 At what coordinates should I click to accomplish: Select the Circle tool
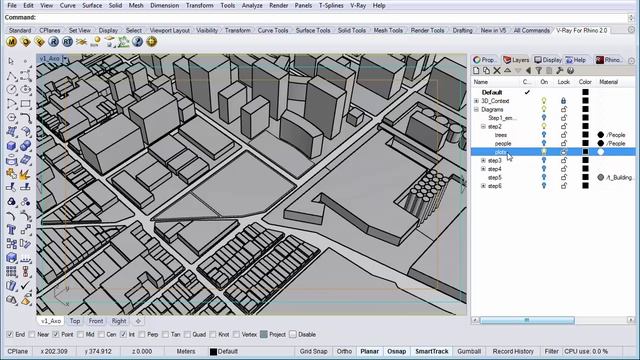point(11,89)
